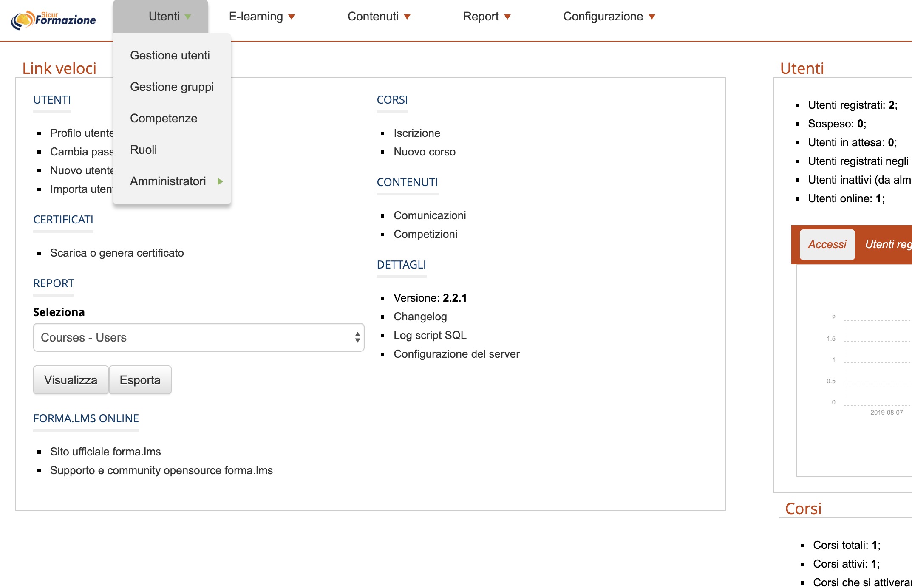Select Gestione utenti menu entry
The image size is (912, 588).
coord(170,56)
